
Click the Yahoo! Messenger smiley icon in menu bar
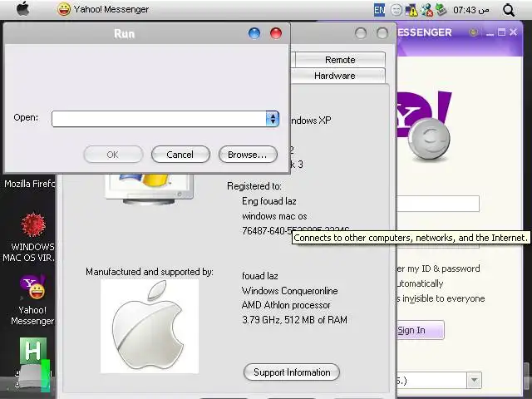(64, 9)
